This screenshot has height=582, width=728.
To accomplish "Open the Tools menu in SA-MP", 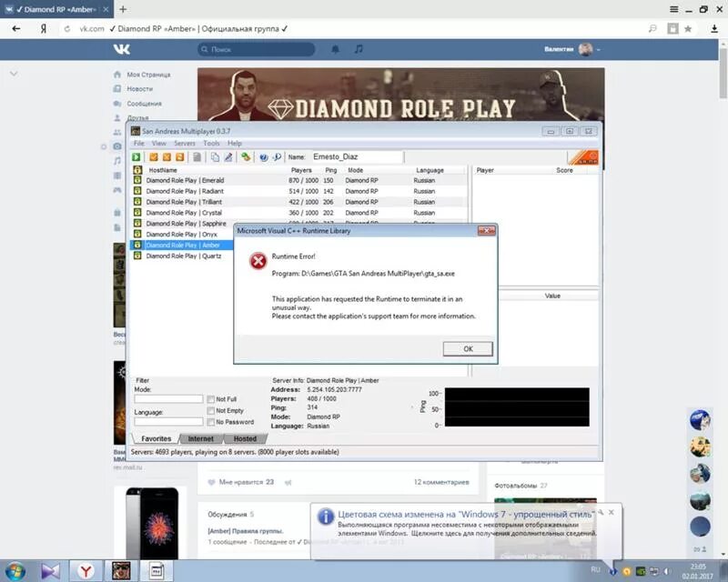I will (211, 144).
